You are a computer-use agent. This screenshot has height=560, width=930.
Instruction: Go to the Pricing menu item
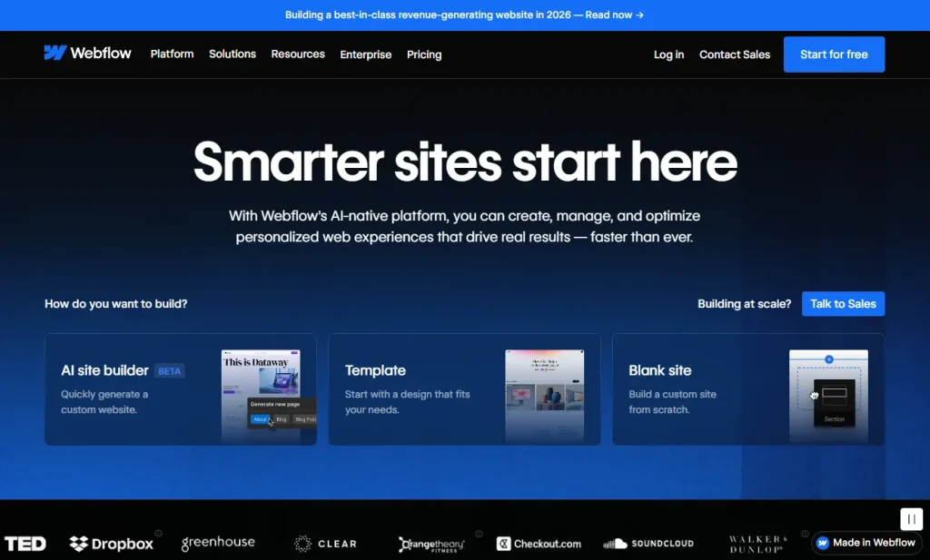[423, 54]
